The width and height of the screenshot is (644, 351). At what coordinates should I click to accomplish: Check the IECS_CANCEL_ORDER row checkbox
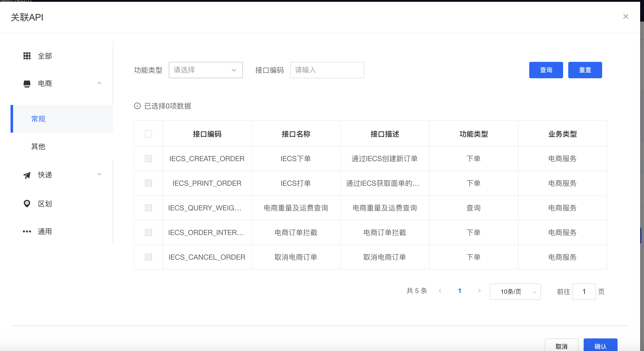point(148,257)
